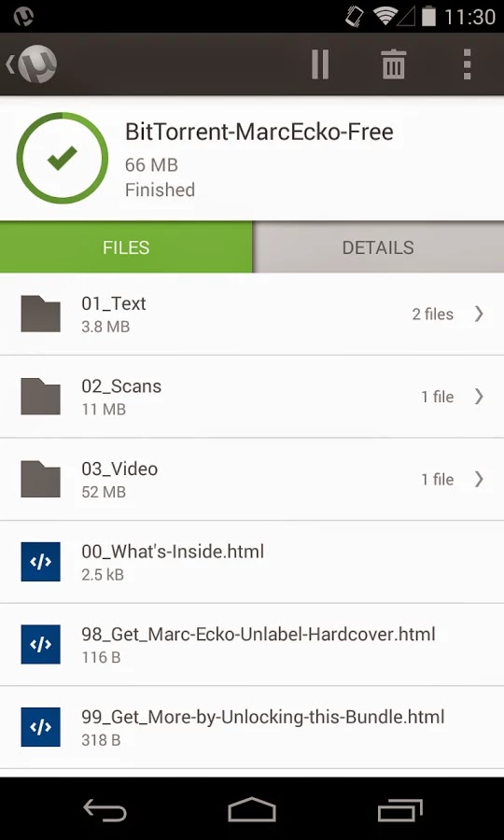
Task: Open the three-dot overflow menu
Action: [x=467, y=64]
